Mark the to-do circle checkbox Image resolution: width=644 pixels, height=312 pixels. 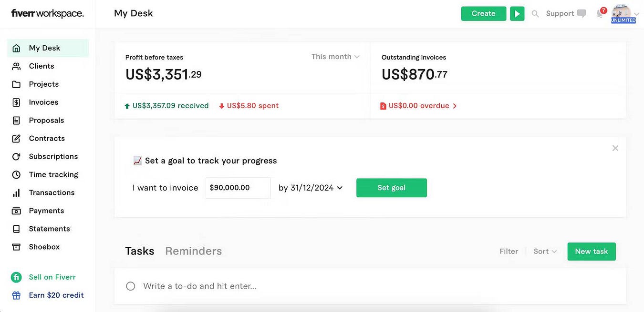(x=131, y=286)
